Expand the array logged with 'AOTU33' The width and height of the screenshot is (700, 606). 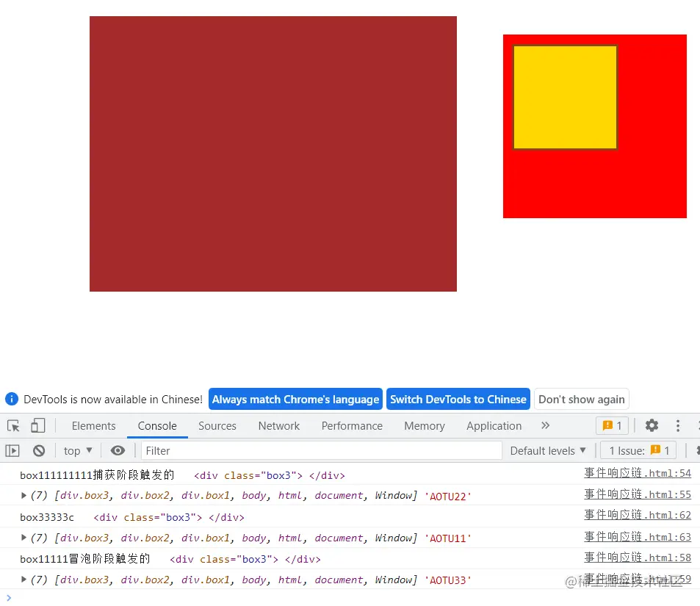tap(24, 580)
